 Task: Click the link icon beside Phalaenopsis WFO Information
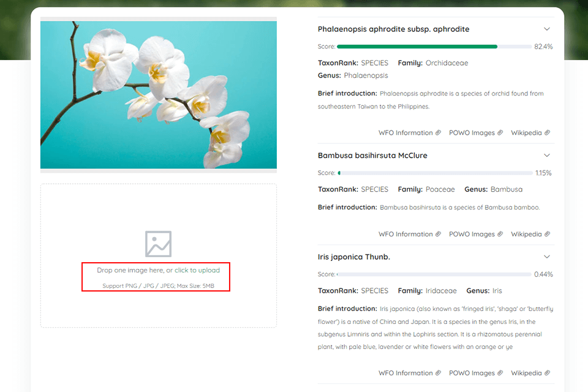pos(438,132)
